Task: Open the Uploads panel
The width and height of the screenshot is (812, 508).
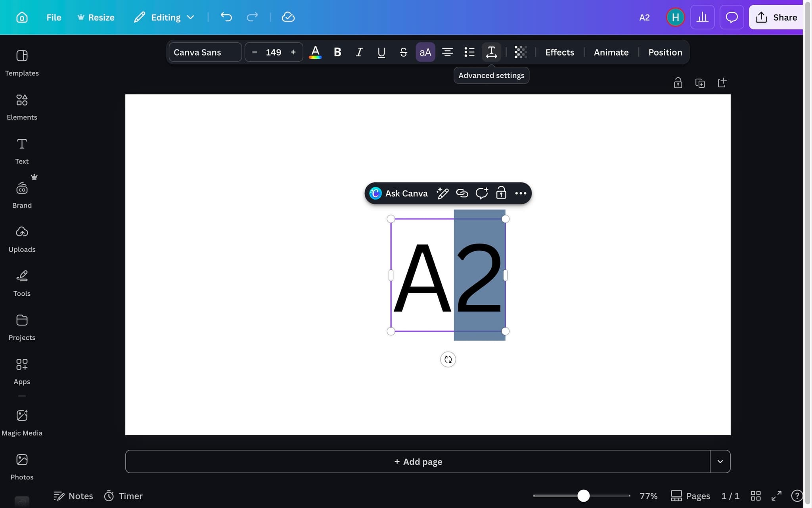Action: pos(22,238)
